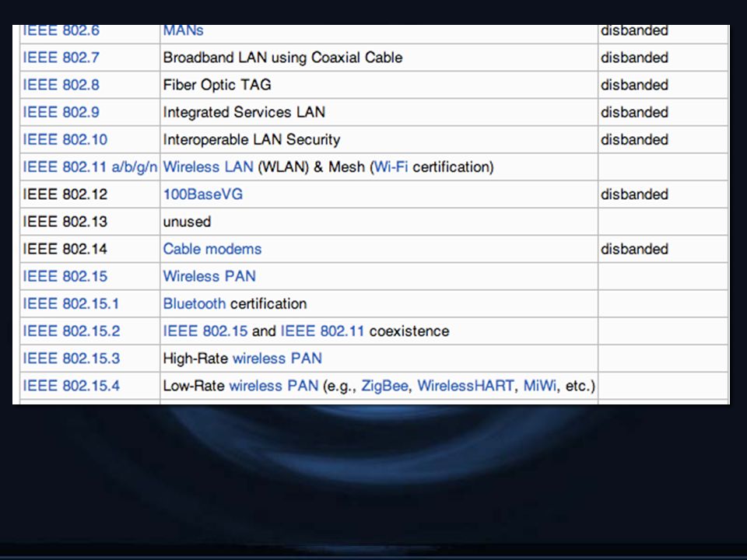Click the word 'coexistence'
The width and height of the screenshot is (747, 560).
pyautogui.click(x=409, y=331)
